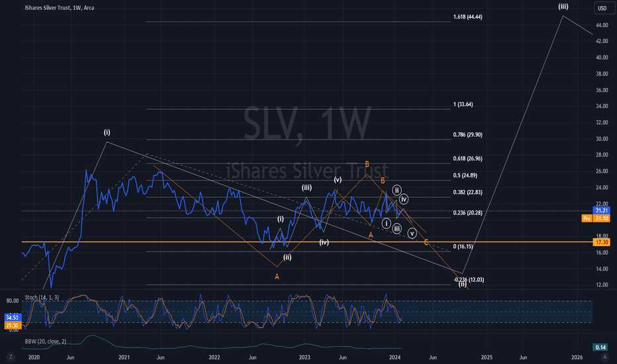Click the white (iv) wave label
Viewport: 617px width, 364px height.
click(x=324, y=242)
